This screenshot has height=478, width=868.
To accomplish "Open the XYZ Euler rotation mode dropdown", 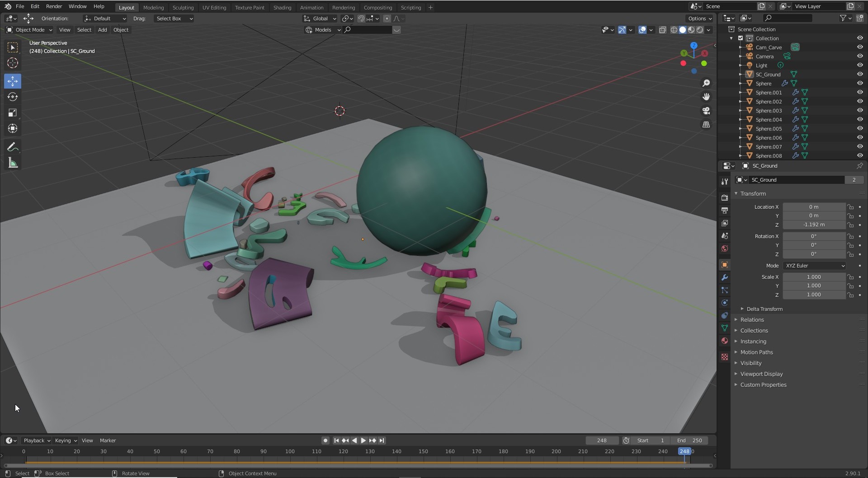I will coord(815,266).
